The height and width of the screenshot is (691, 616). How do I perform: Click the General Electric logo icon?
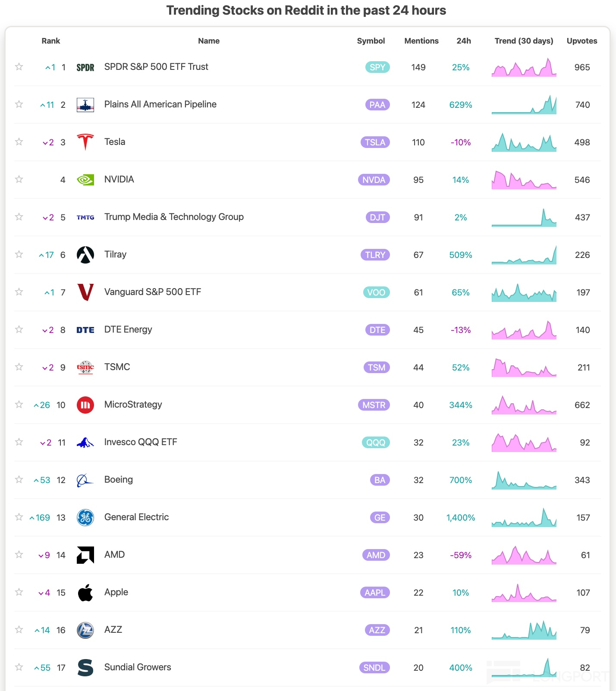pos(85,517)
